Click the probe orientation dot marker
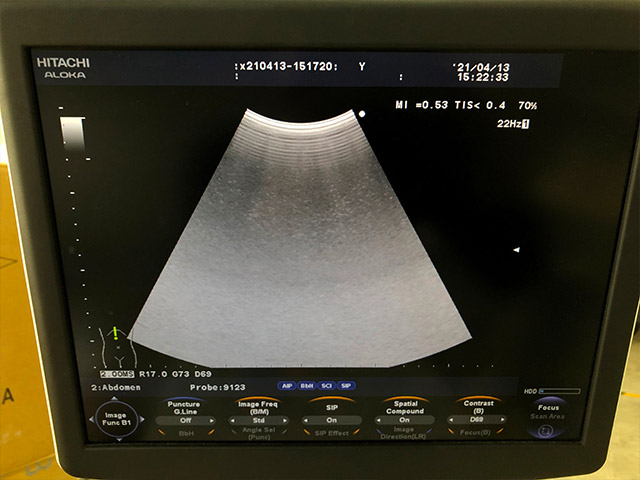 362,114
